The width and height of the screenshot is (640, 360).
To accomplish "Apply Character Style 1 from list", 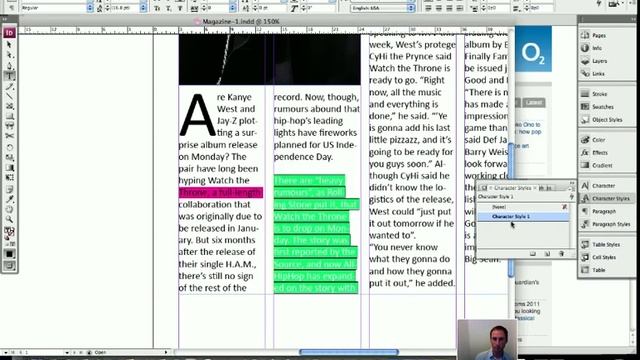I will point(523,217).
